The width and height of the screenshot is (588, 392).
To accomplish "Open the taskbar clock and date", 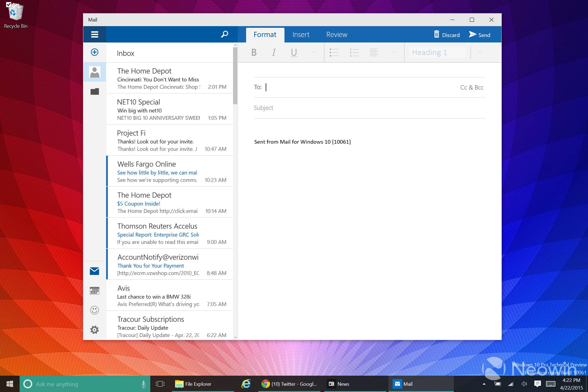I will [x=571, y=384].
